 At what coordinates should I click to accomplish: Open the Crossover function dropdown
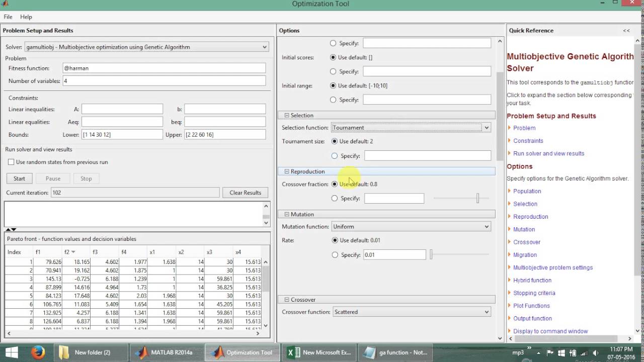tap(411, 312)
